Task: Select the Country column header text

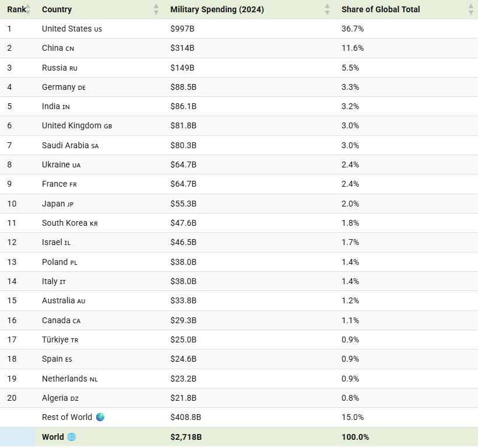Action: tap(57, 9)
